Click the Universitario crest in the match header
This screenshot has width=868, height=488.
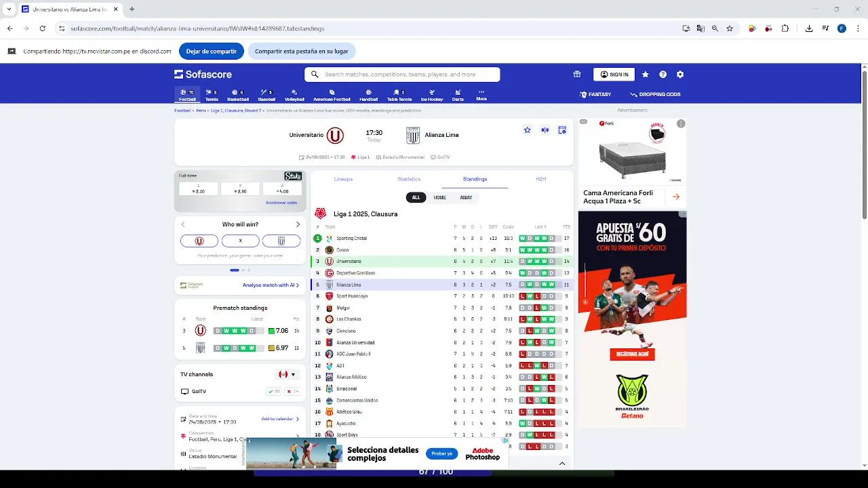[x=335, y=136]
